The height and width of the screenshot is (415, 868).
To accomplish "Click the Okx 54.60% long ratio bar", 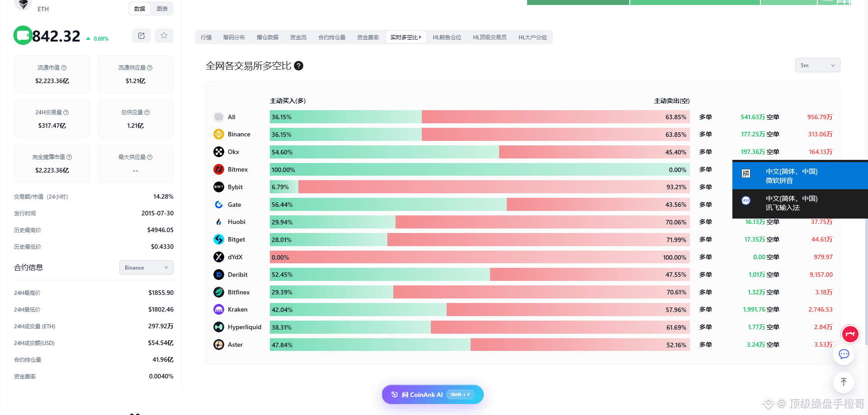I will click(384, 152).
